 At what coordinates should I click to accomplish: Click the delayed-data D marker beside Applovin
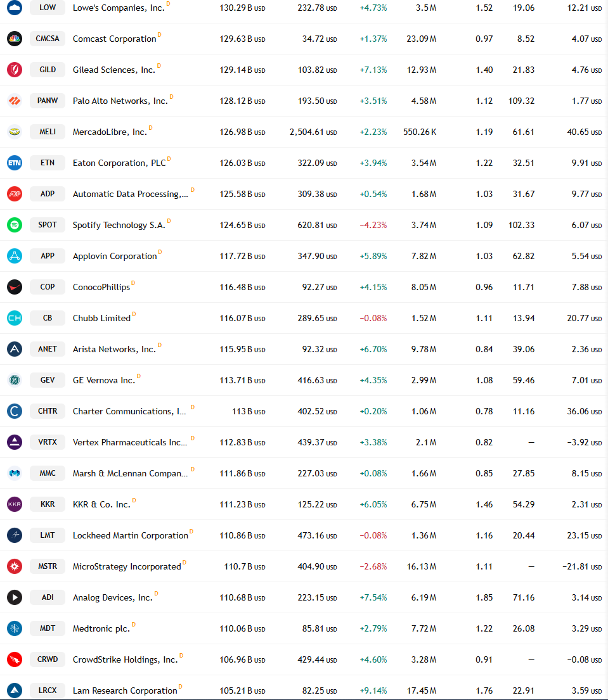click(160, 251)
